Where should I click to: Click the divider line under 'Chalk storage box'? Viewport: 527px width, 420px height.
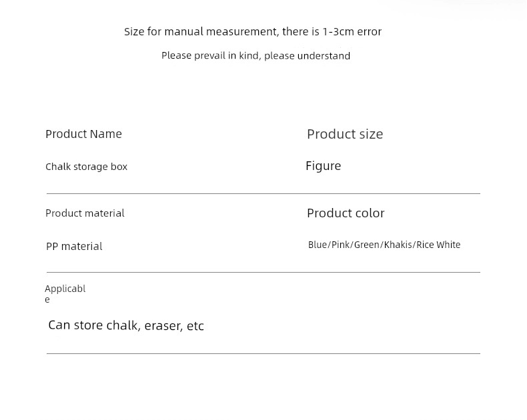pos(263,193)
